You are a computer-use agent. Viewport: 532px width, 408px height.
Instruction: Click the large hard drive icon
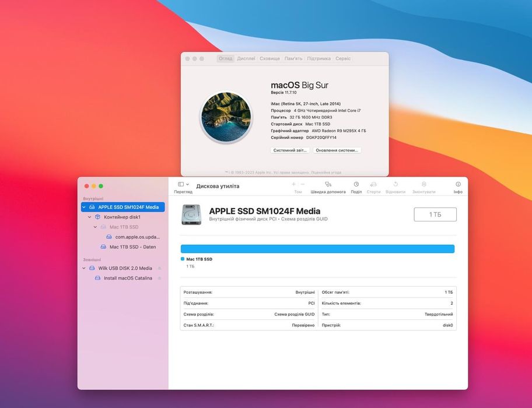coord(191,214)
